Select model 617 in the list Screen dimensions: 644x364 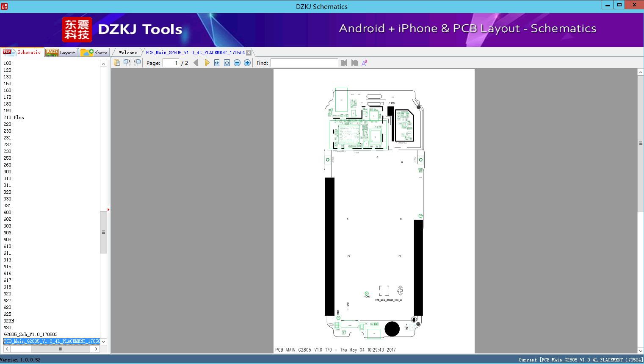click(x=8, y=280)
